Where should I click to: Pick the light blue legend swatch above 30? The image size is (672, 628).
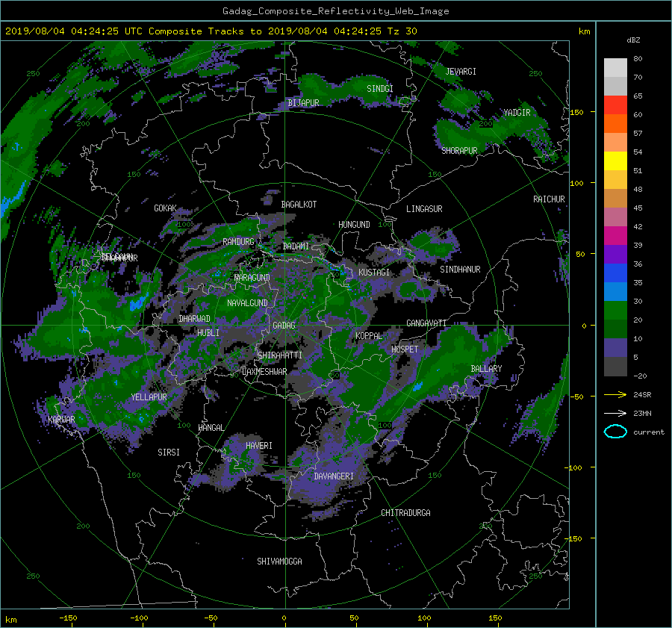(615, 291)
